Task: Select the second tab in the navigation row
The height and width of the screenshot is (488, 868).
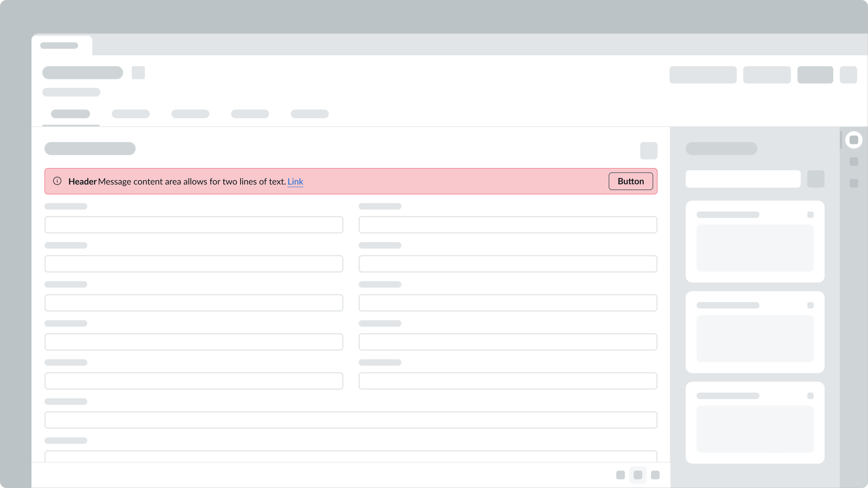Action: coord(130,114)
